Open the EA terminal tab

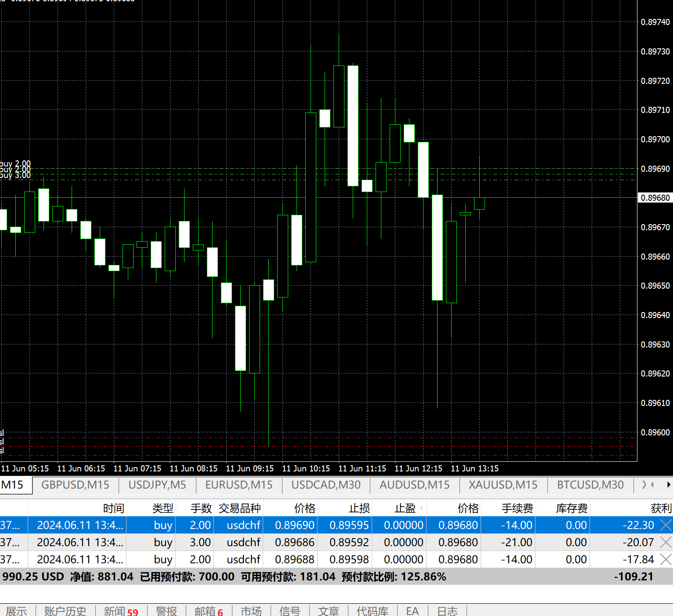point(412,611)
